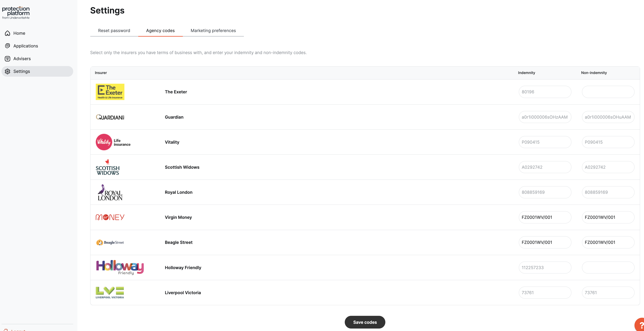Viewport: 644px width, 331px height.
Task: Click the Liverpool Victoria LV logo
Action: click(110, 292)
